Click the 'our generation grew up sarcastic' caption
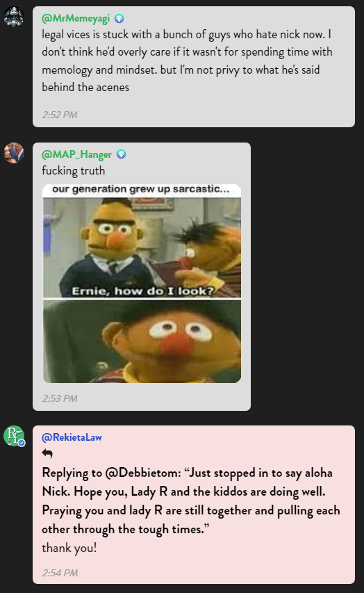 point(140,188)
